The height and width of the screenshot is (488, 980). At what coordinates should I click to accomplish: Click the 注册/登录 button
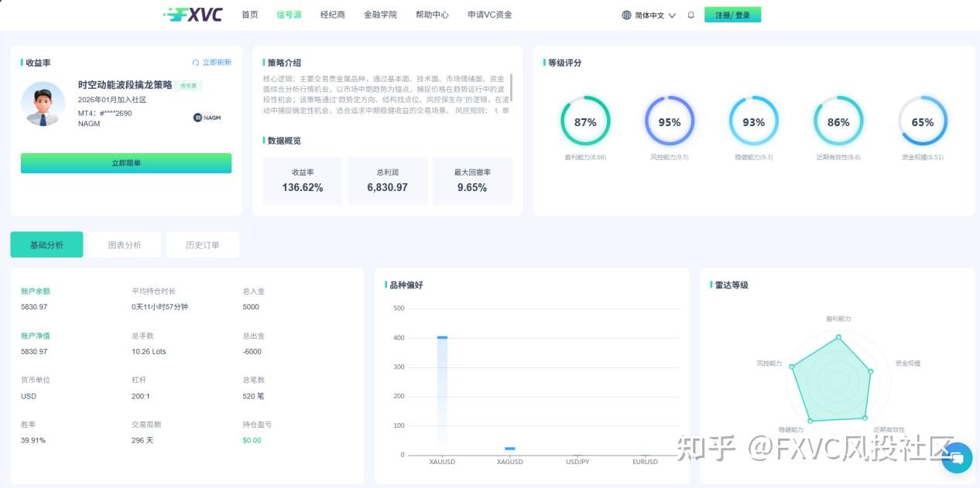click(x=732, y=14)
